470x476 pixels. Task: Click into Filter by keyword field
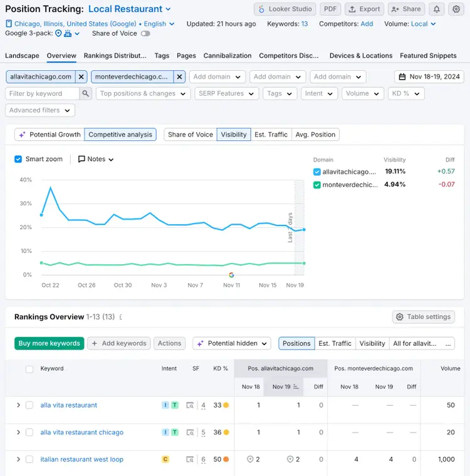click(42, 93)
